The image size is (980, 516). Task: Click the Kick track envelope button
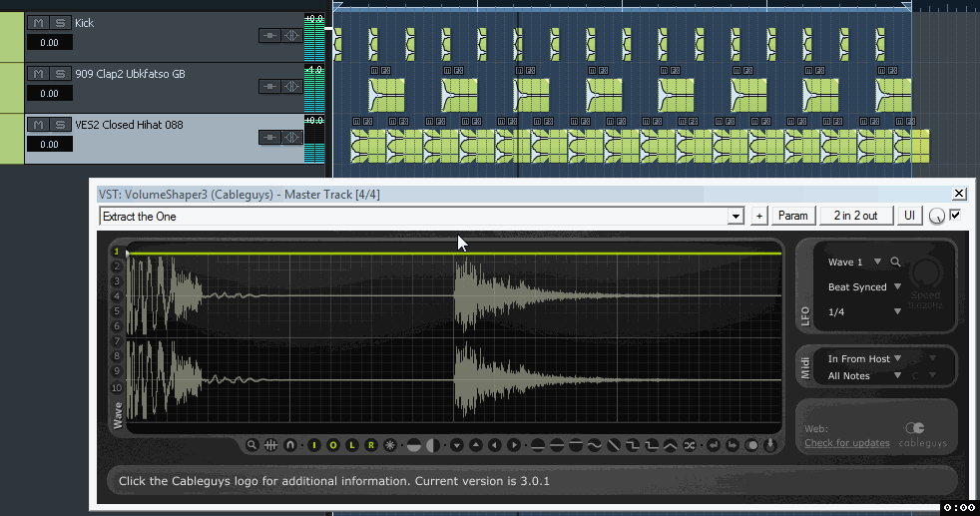tap(269, 36)
